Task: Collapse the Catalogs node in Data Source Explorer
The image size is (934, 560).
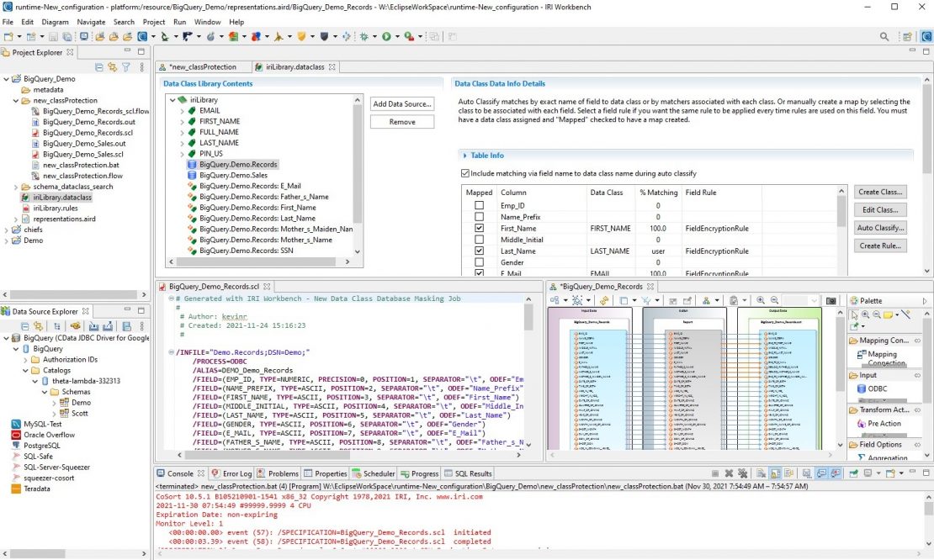Action: (x=25, y=370)
